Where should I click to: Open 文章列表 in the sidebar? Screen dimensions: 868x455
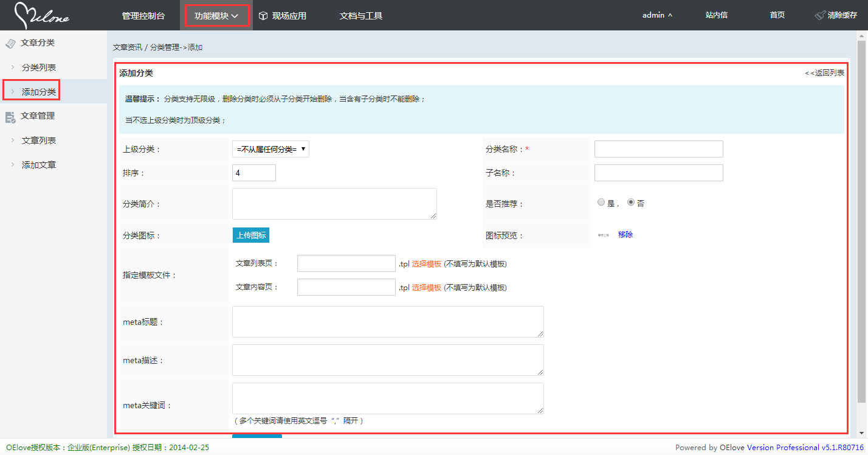(39, 141)
